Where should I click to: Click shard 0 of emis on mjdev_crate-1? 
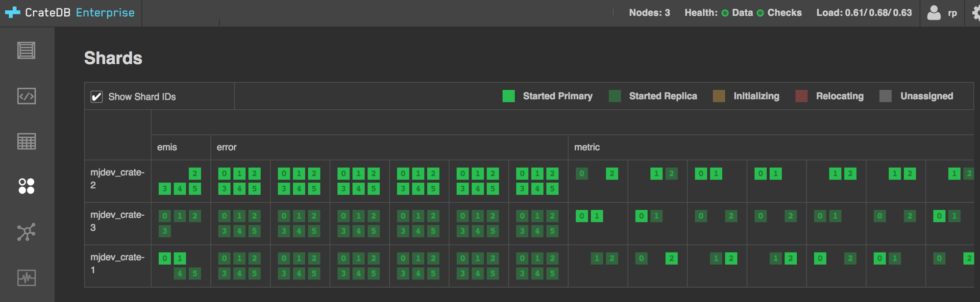click(165, 258)
